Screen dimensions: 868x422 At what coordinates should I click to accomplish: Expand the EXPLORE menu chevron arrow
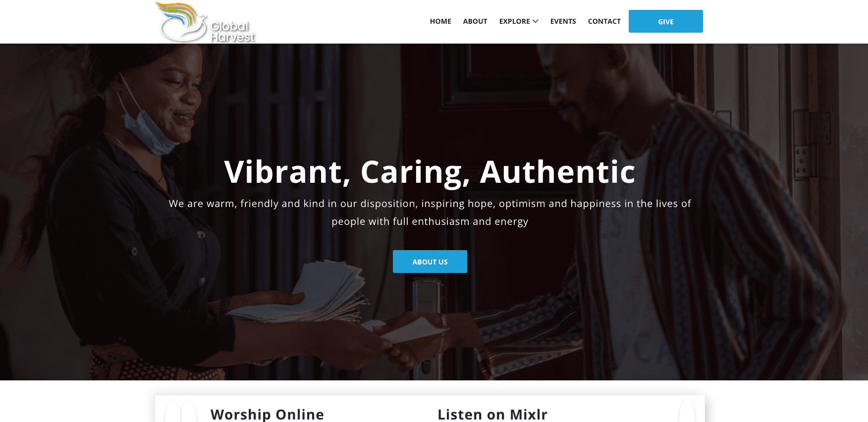coord(535,21)
